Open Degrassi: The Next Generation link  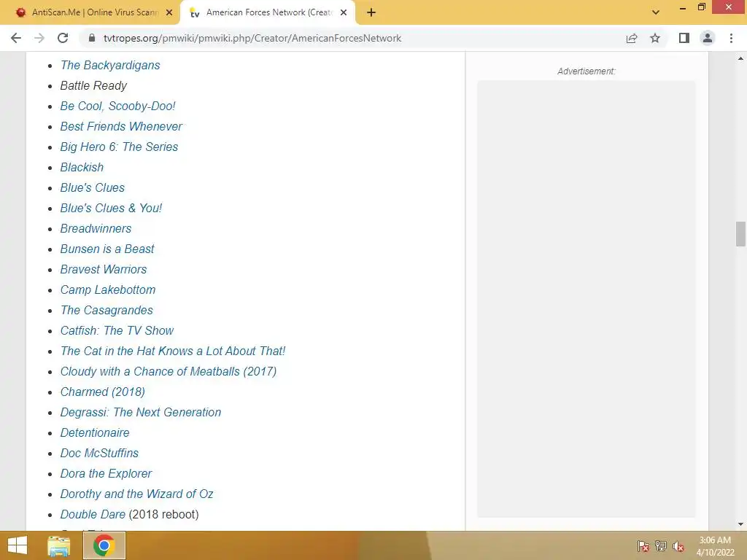pyautogui.click(x=141, y=413)
